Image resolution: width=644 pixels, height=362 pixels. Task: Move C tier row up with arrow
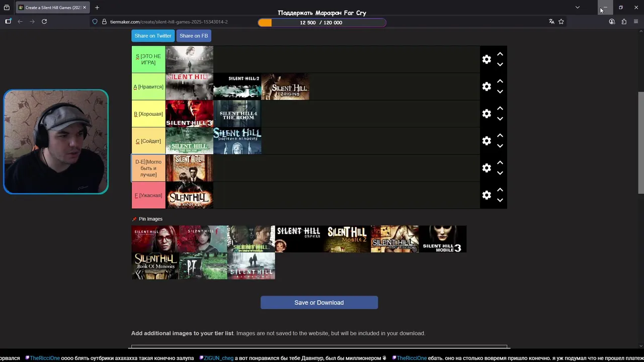point(500,135)
